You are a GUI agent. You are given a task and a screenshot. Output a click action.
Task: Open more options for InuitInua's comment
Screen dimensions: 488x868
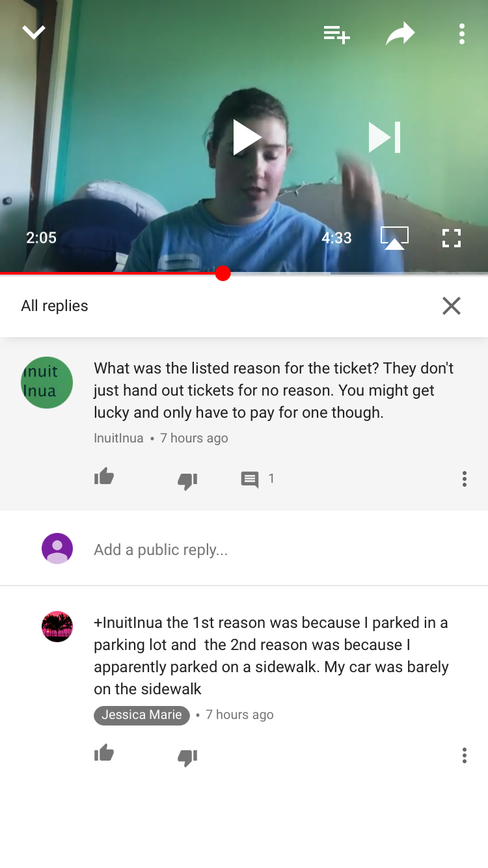click(x=464, y=480)
